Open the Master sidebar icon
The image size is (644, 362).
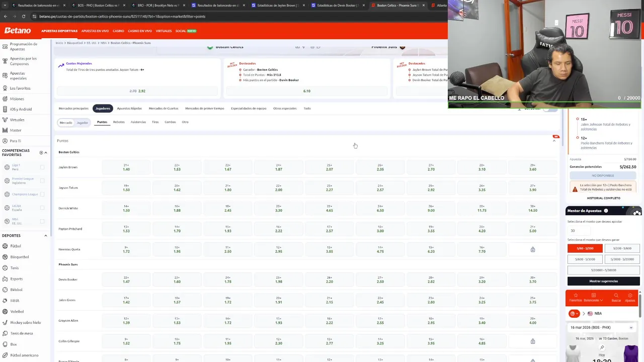(x=5, y=130)
